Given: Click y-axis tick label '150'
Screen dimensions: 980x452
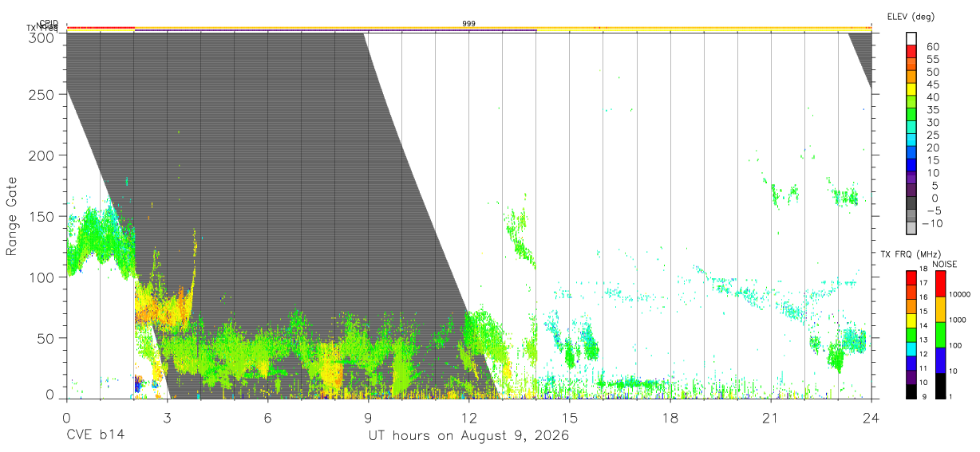Looking at the screenshot, I should (x=41, y=216).
